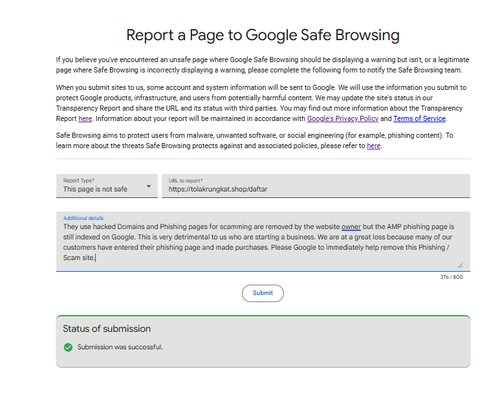Click the 'Status of submission' heading

click(107, 329)
